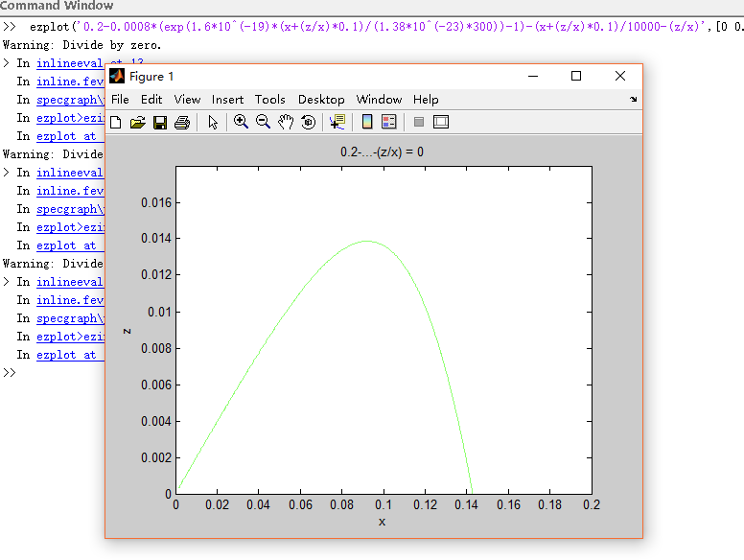The width and height of the screenshot is (744, 560).
Task: Hide plot tools using the toolbar icon
Action: [x=418, y=122]
